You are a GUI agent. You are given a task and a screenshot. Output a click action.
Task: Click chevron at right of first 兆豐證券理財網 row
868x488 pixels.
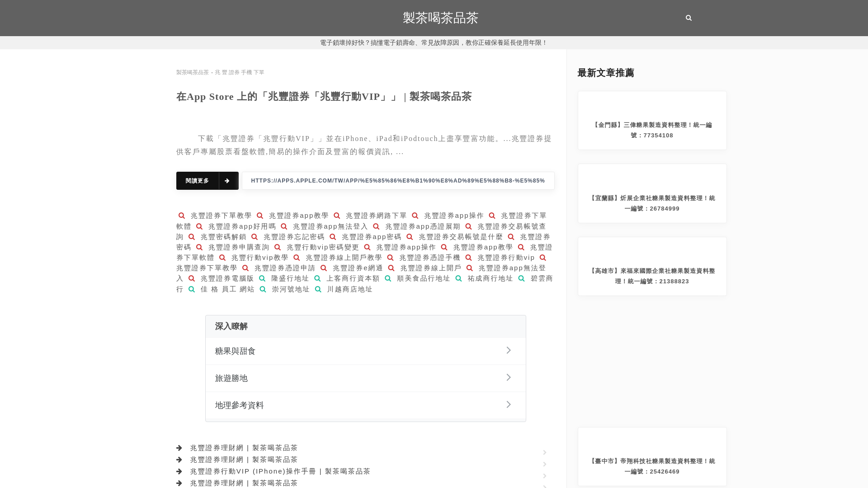pos(545,452)
